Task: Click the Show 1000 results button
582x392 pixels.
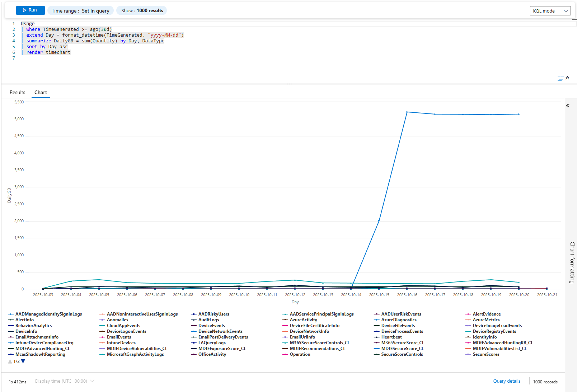Action: [x=142, y=11]
